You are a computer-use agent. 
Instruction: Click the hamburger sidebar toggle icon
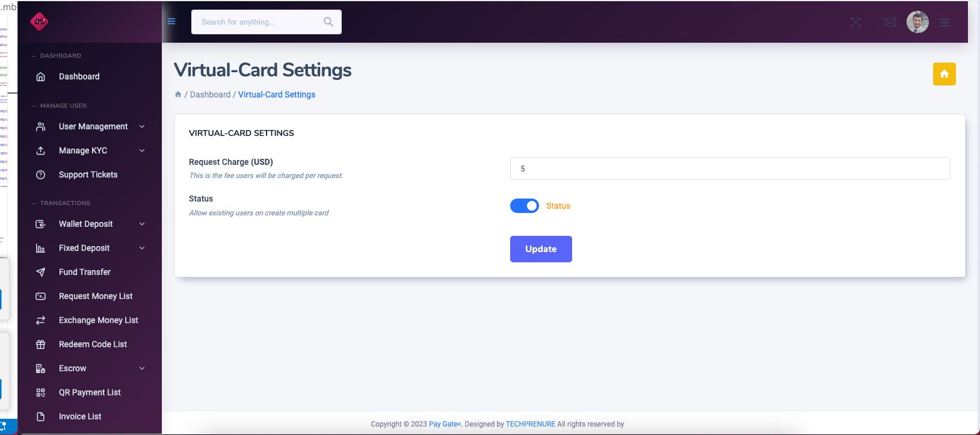pos(171,22)
